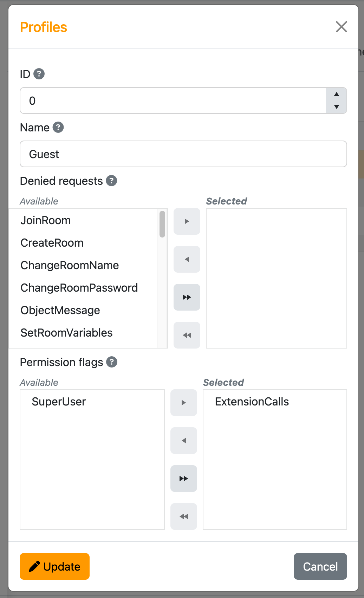Move selected denied request to Selected list
This screenshot has height=598, width=364.
(187, 221)
